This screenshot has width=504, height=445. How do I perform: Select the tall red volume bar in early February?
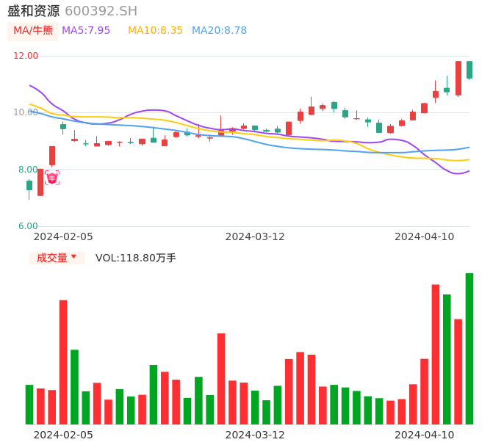pyautogui.click(x=63, y=362)
